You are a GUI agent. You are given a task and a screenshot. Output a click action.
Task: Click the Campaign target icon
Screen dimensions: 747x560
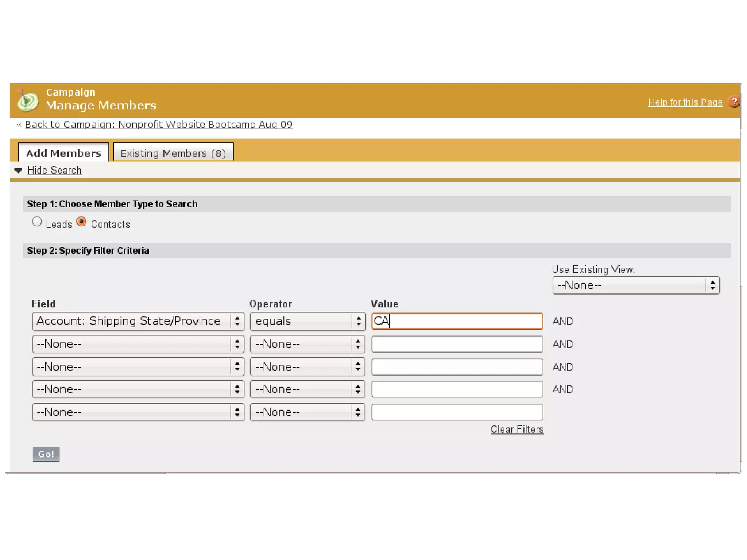[x=27, y=101]
